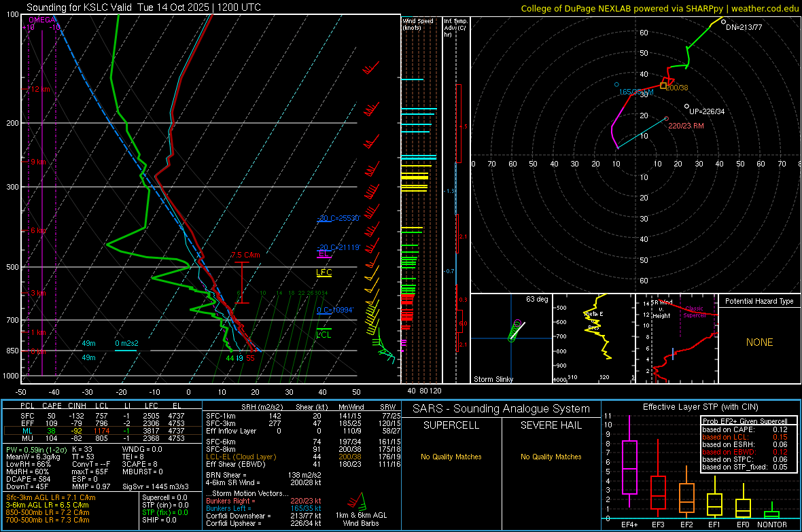The width and height of the screenshot is (802, 532).
Task: Select the MU parcel row
Action: (101, 438)
